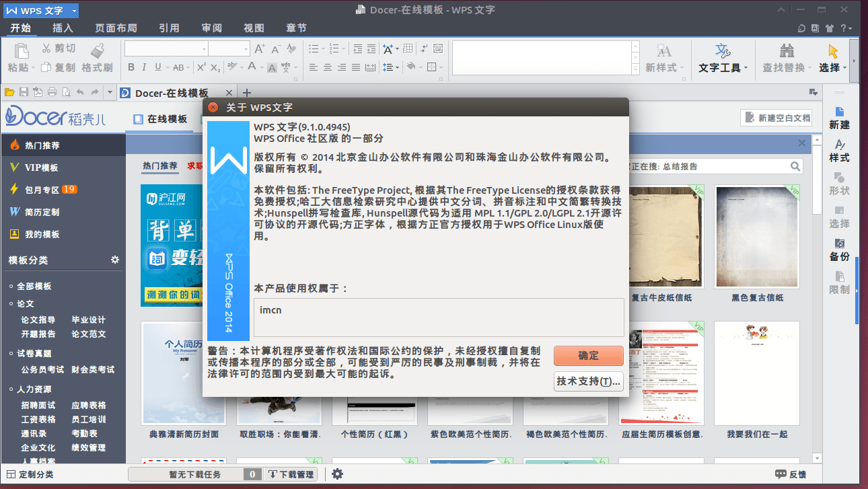868x489 pixels.
Task: Click the justify alignment icon
Action: coord(356,67)
